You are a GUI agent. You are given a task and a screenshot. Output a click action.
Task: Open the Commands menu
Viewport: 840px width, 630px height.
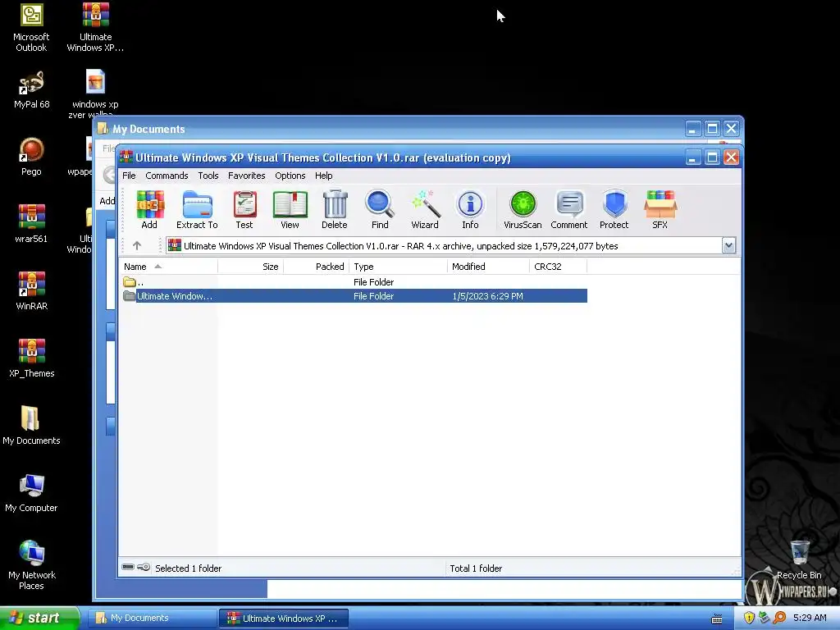(167, 176)
